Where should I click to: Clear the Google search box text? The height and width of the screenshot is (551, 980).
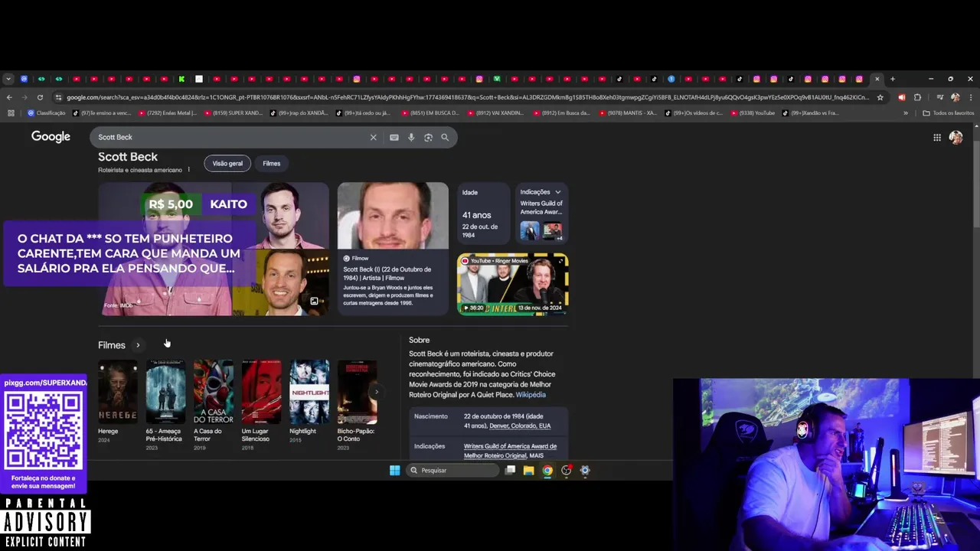click(374, 137)
